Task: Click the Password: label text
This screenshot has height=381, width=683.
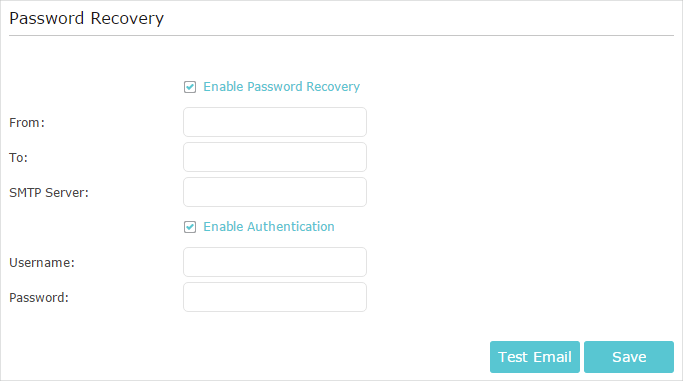Action: [39, 297]
